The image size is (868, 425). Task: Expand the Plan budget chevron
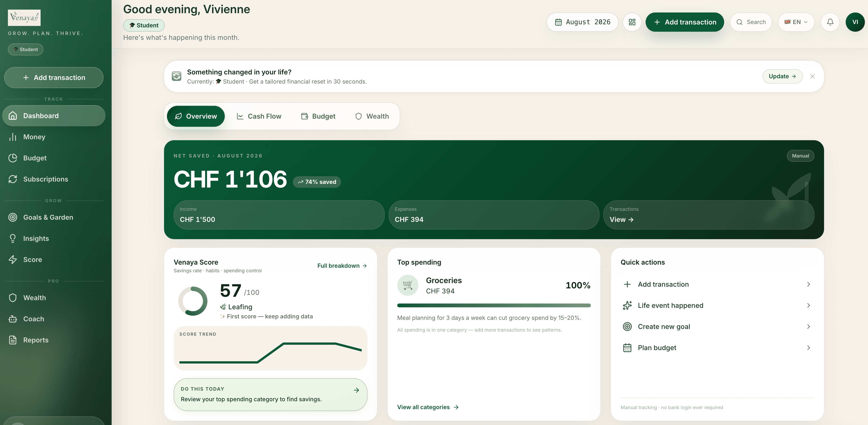coord(808,348)
